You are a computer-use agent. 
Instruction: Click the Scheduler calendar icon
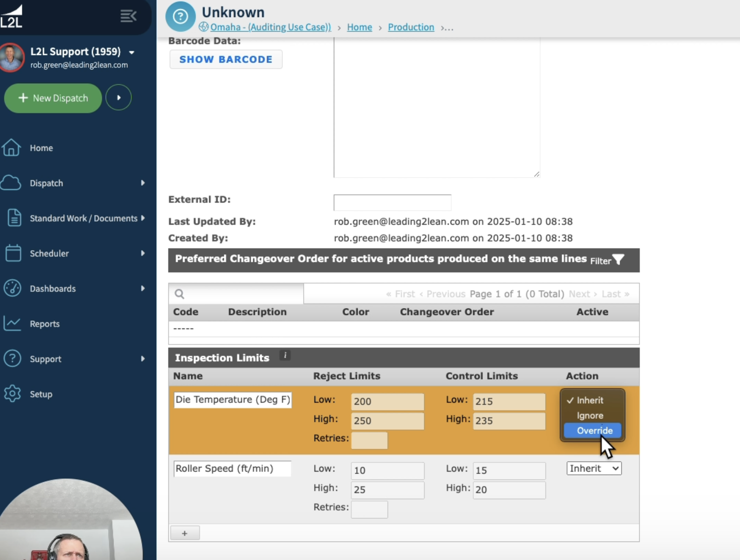coord(13,253)
